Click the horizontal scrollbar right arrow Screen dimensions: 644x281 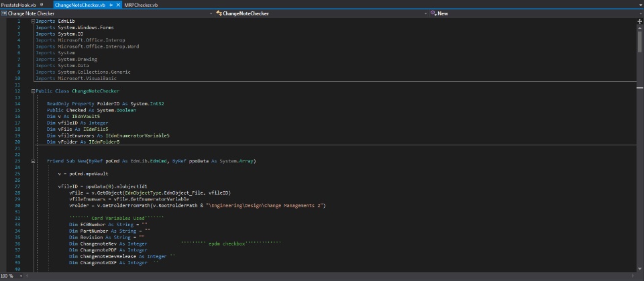click(634, 276)
